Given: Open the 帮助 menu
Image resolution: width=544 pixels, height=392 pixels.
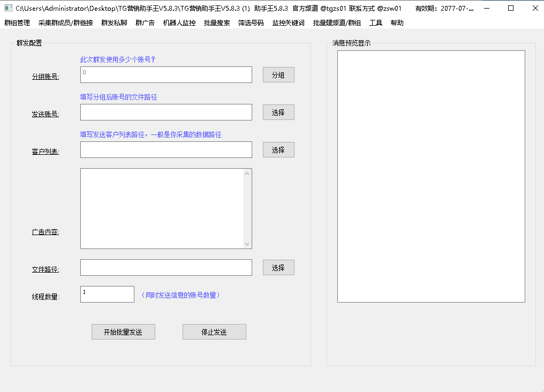Looking at the screenshot, I should (397, 23).
